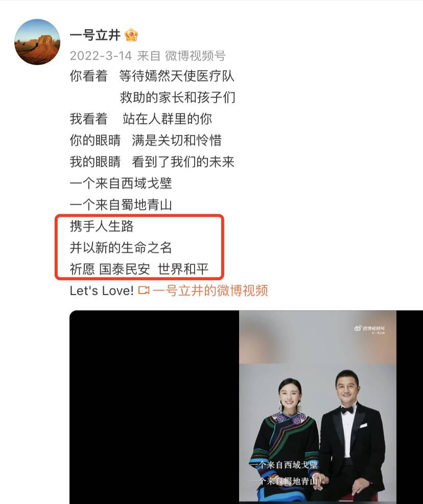Click highlighted text 并以新的生命之名
This screenshot has height=504, width=423.
121,247
